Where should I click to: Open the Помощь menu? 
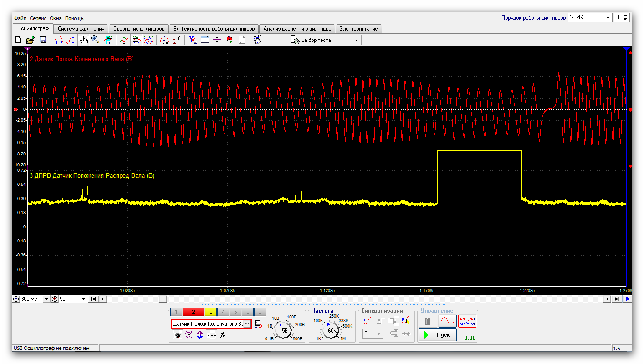pyautogui.click(x=74, y=18)
